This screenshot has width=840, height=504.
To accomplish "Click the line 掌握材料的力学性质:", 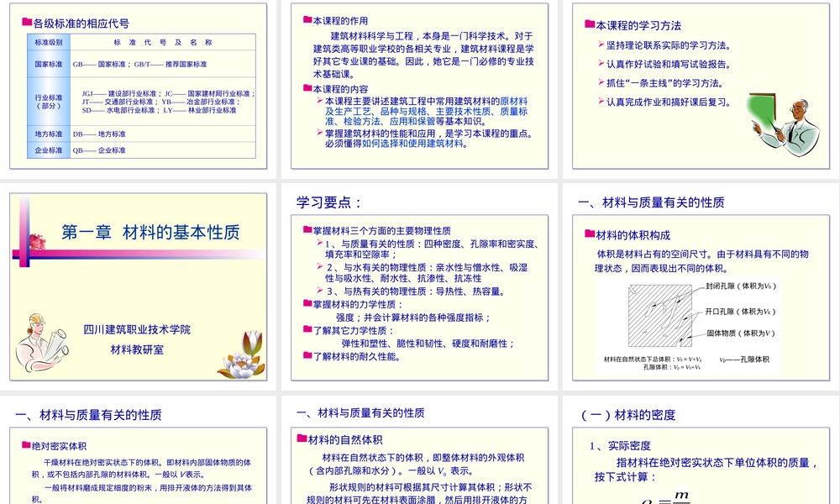I will pos(359,304).
